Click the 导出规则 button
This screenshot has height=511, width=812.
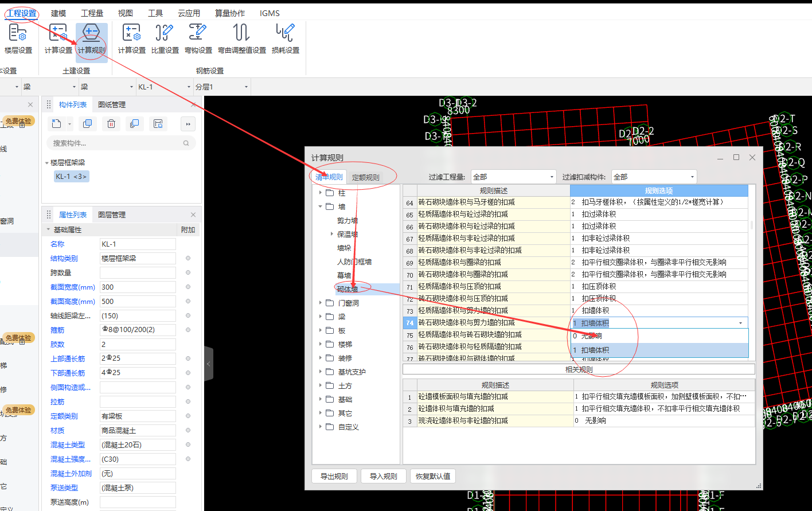(x=334, y=476)
